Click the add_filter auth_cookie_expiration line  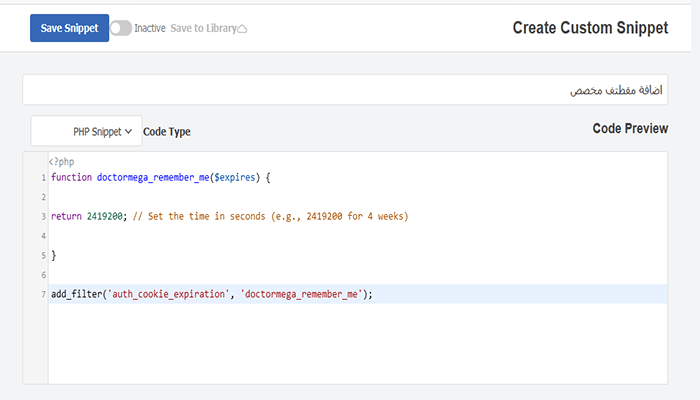coord(210,294)
